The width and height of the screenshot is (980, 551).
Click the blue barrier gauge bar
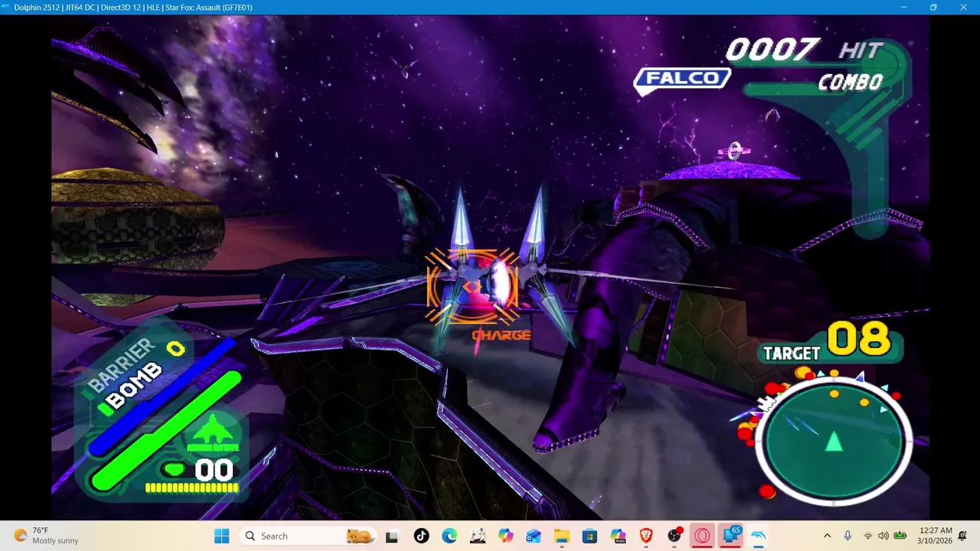coord(162,396)
